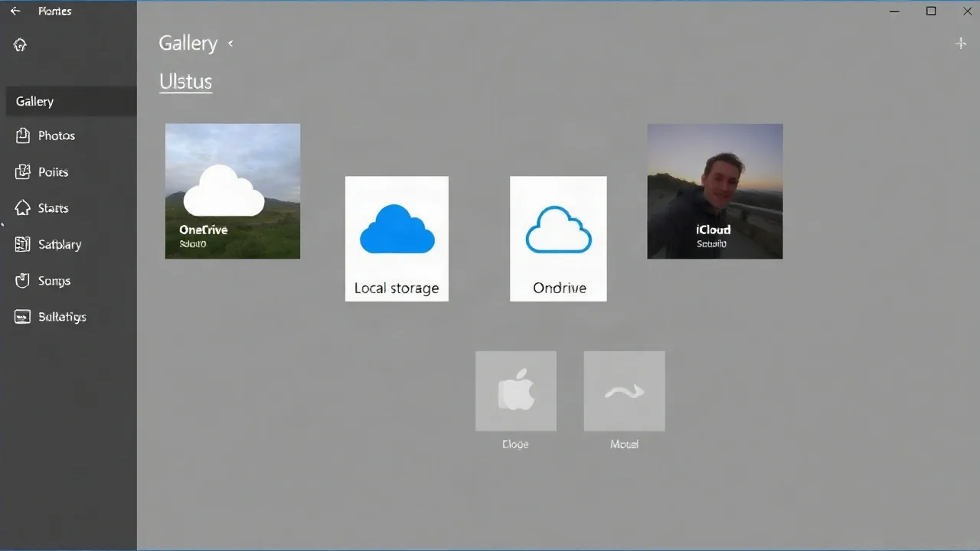Click the Motal label under wave tile
This screenshot has height=551, width=980.
(624, 444)
